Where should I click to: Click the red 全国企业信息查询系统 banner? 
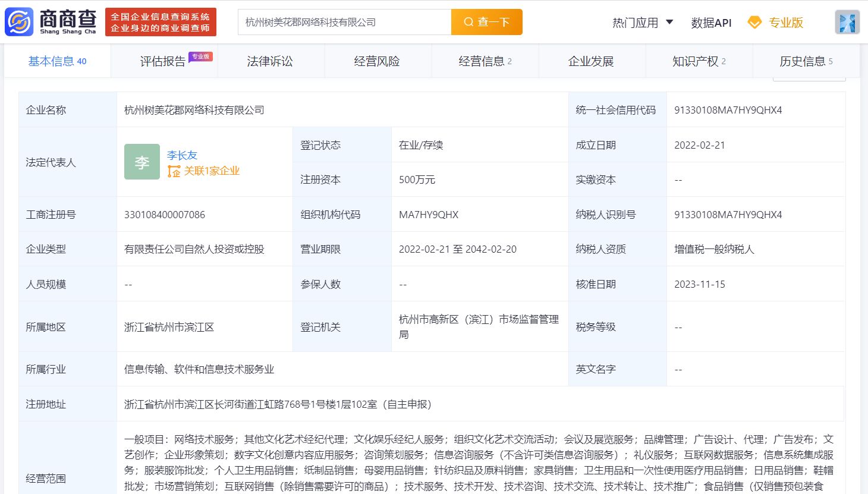(x=161, y=23)
